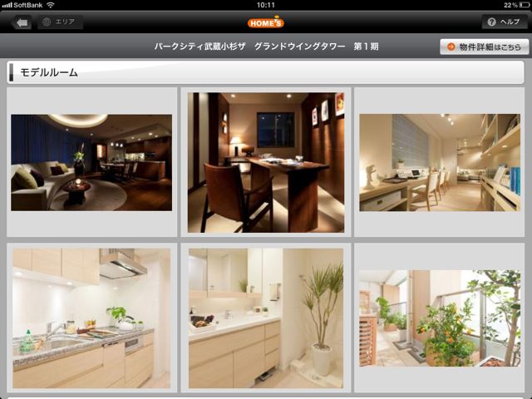Viewport: 532px width, 399px height.
Task: Tap the property title パークシティ武蔵小杉ザ
Action: (199, 47)
